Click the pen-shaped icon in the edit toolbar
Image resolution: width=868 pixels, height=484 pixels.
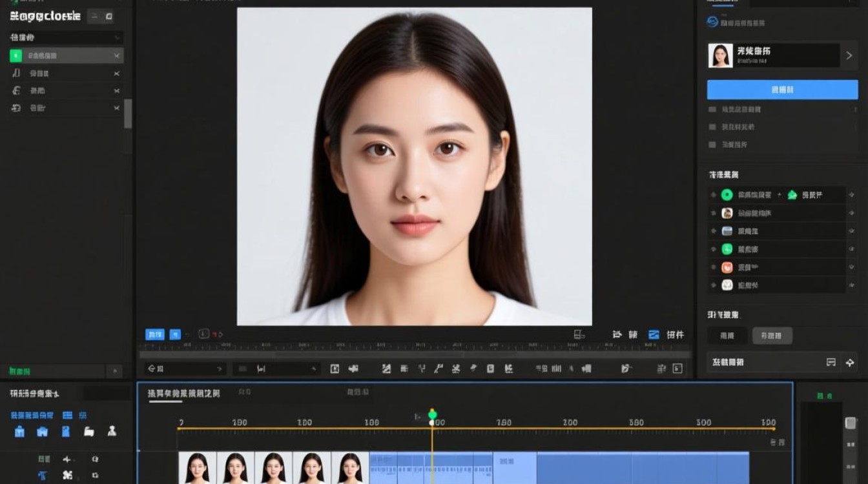(473, 368)
